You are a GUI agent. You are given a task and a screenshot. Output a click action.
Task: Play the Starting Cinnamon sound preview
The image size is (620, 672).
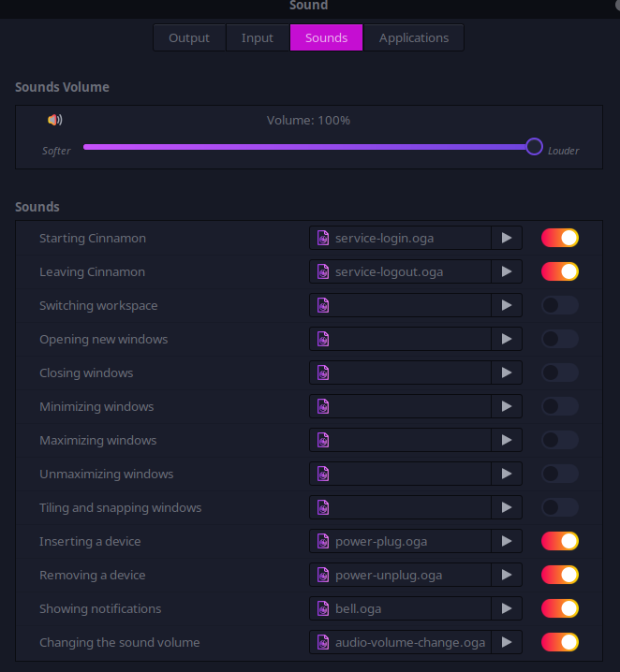tap(507, 238)
